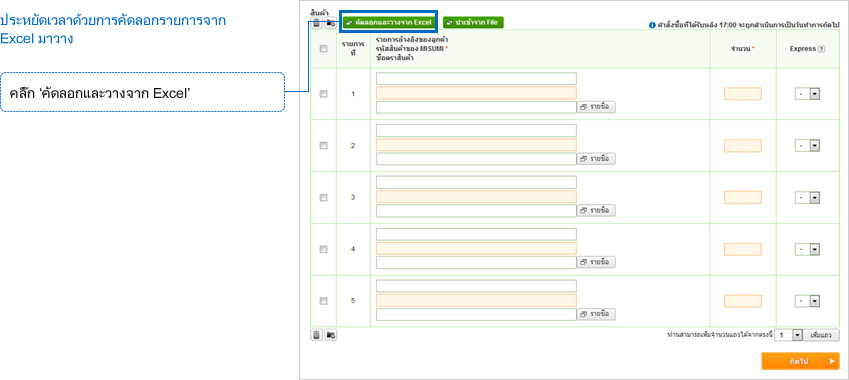Click the 'นำเข้าจาก File' green button
849x380 pixels.
point(473,22)
